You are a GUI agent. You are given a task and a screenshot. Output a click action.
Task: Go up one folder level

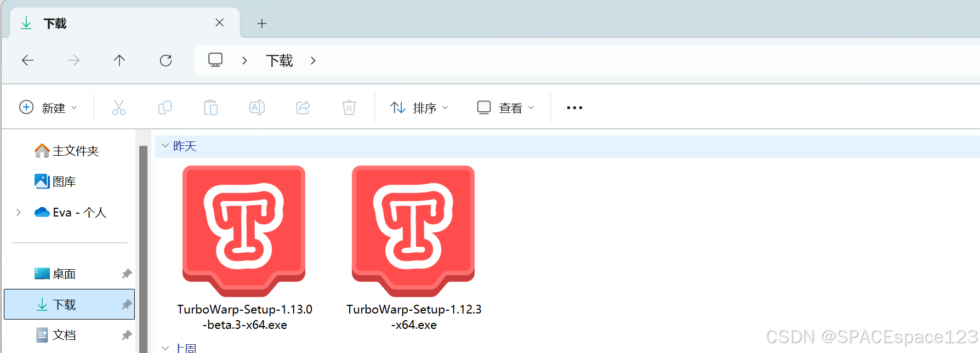[x=119, y=60]
